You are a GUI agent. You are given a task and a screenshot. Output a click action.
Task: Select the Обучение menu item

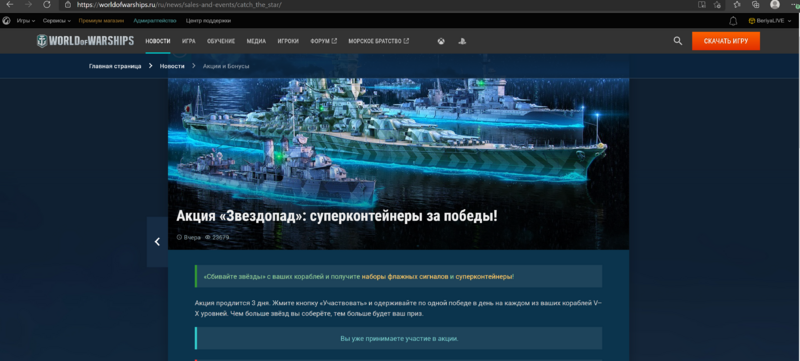click(x=221, y=41)
